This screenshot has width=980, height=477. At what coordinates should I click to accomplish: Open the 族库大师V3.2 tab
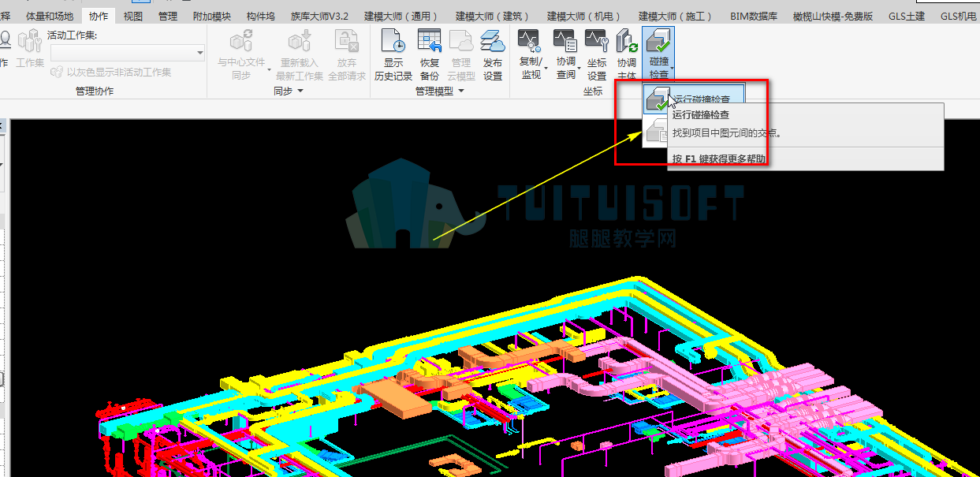319,16
